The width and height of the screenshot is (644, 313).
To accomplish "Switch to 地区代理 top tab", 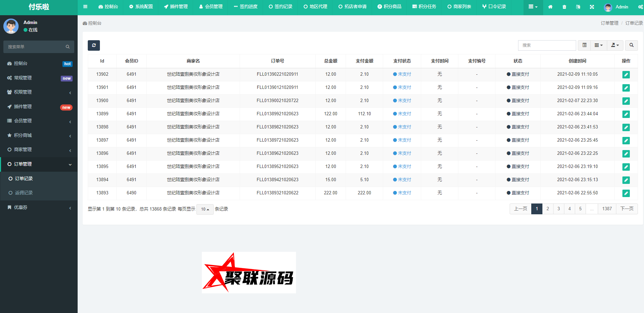I will 315,7.
